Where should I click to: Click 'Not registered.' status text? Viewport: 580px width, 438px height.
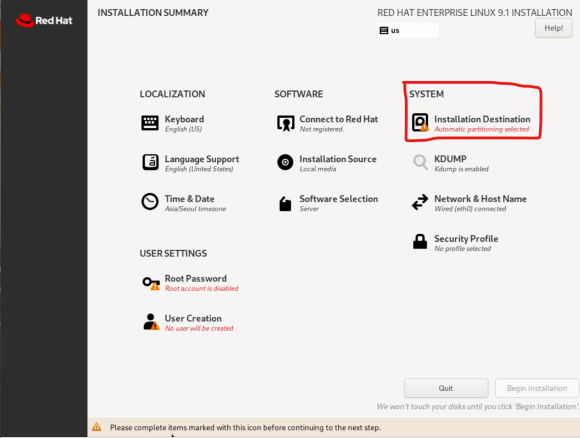(322, 129)
